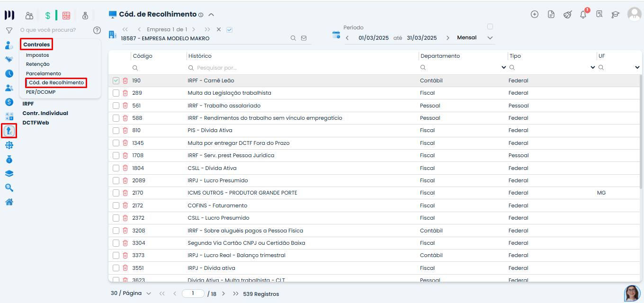The image size is (644, 303).
Task: Select Impostos in the Controles menu
Action: pos(37,55)
